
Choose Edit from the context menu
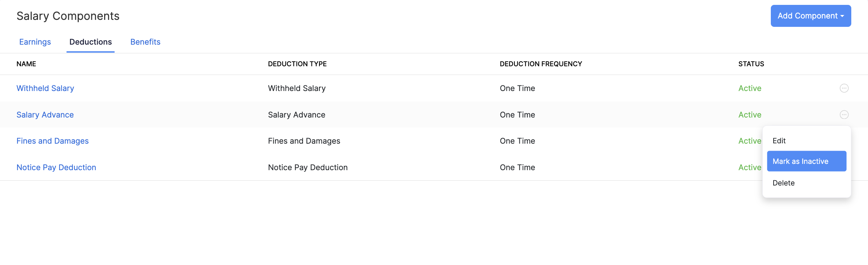[x=779, y=141]
